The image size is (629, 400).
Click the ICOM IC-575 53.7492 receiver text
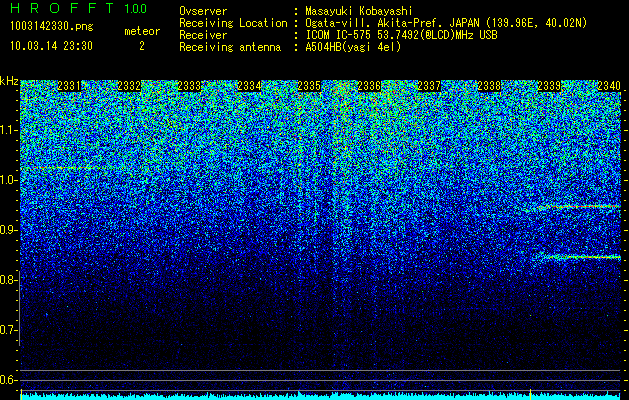click(401, 35)
